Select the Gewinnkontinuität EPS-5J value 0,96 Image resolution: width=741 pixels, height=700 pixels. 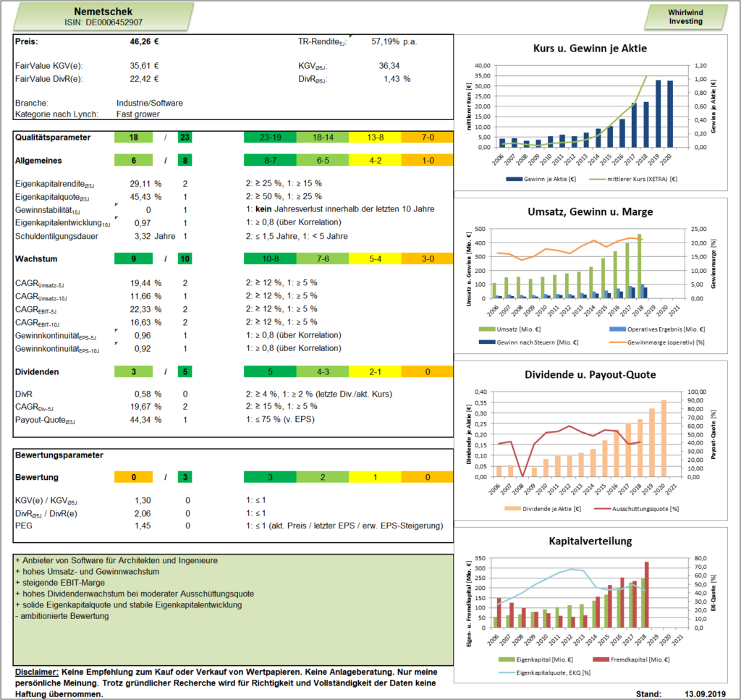pos(143,336)
